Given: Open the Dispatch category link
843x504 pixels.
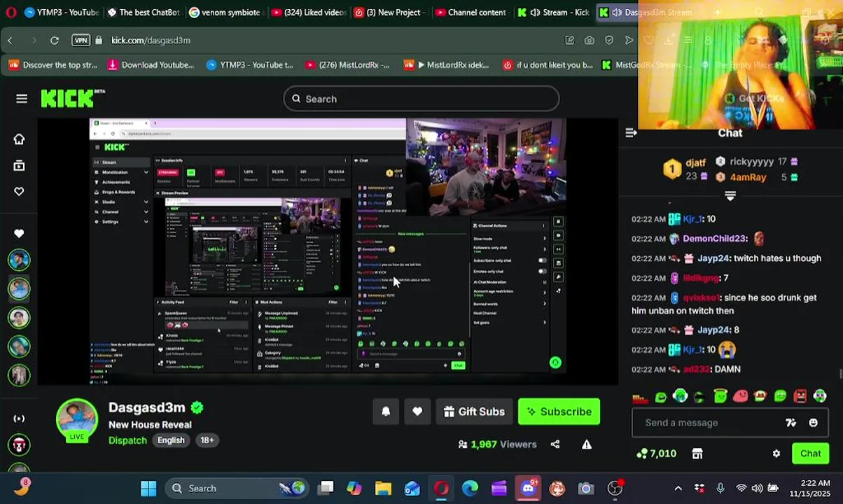Looking at the screenshot, I should [127, 440].
